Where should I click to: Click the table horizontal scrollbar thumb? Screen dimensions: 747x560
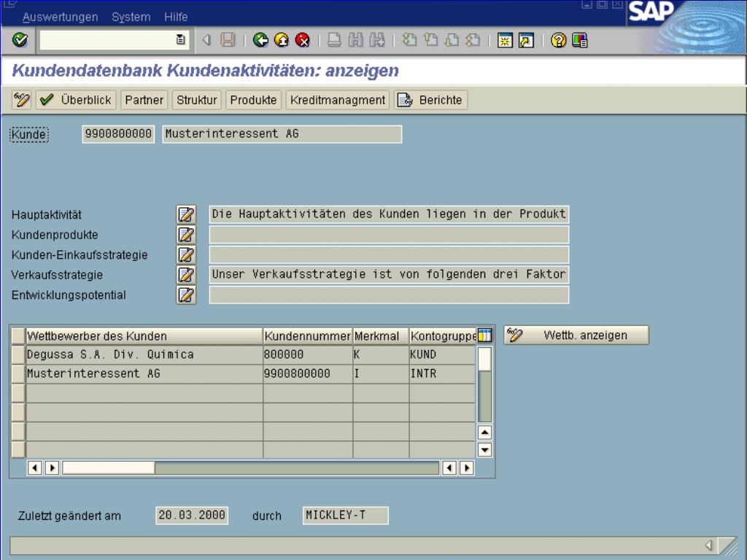tap(109, 467)
